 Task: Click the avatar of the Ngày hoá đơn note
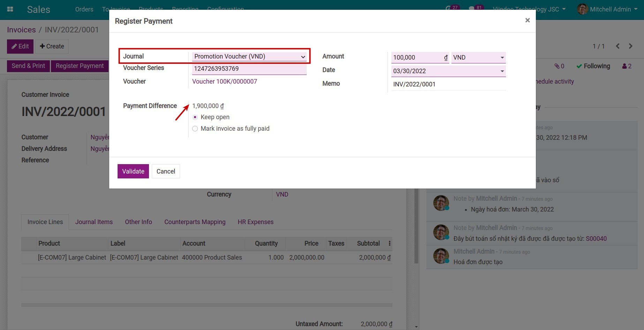441,203
